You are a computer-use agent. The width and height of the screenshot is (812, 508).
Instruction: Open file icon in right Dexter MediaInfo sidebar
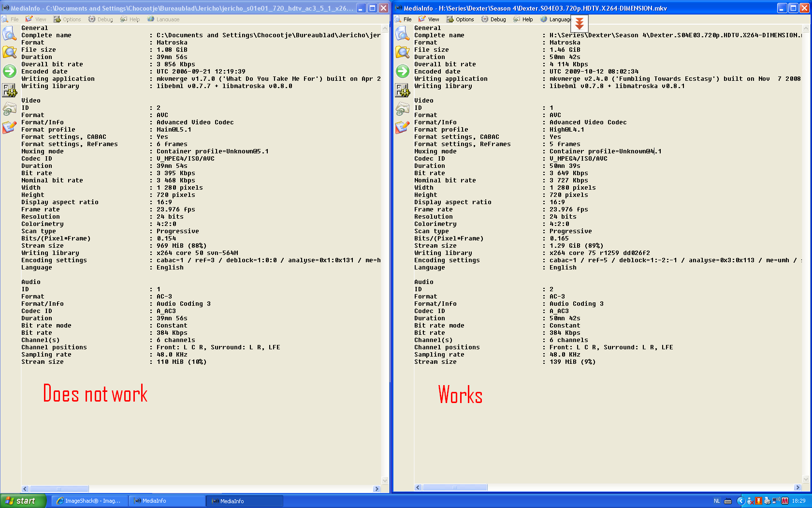pyautogui.click(x=402, y=33)
